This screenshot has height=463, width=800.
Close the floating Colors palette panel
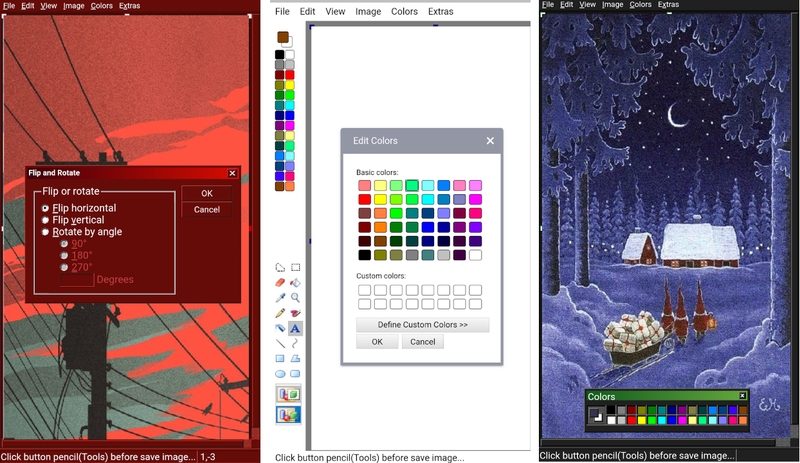pos(742,396)
